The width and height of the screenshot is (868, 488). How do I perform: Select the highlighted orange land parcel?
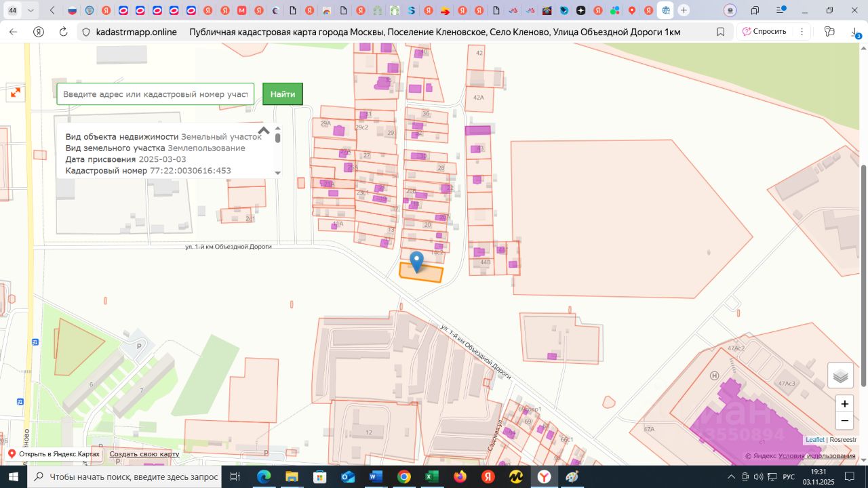coord(432,275)
